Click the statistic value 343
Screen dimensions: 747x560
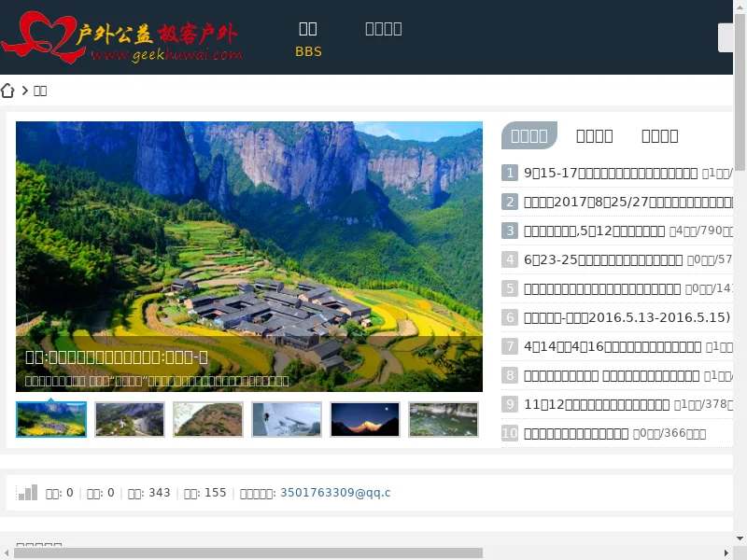pos(160,493)
